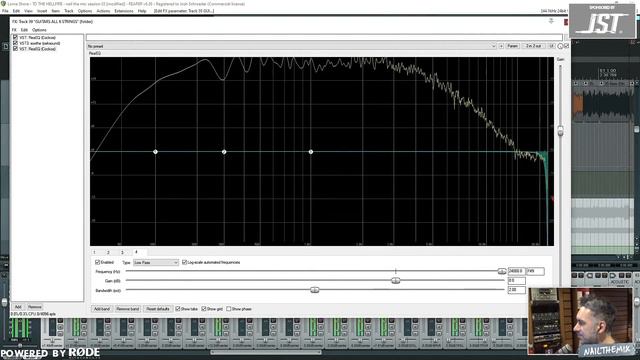Open the Options menu in FX window
The height and width of the screenshot is (360, 640).
(39, 30)
